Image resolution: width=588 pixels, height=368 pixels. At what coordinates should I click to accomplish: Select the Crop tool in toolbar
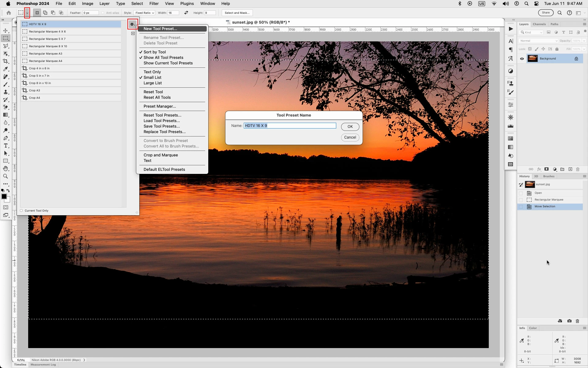coord(6,61)
